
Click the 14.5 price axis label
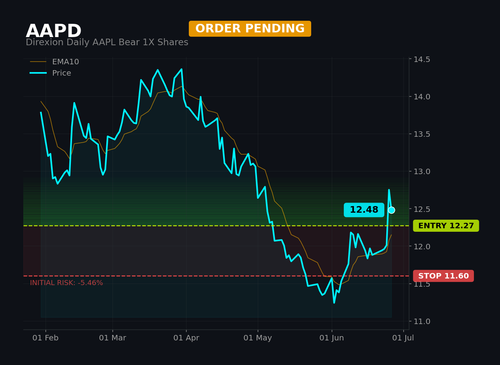422,59
